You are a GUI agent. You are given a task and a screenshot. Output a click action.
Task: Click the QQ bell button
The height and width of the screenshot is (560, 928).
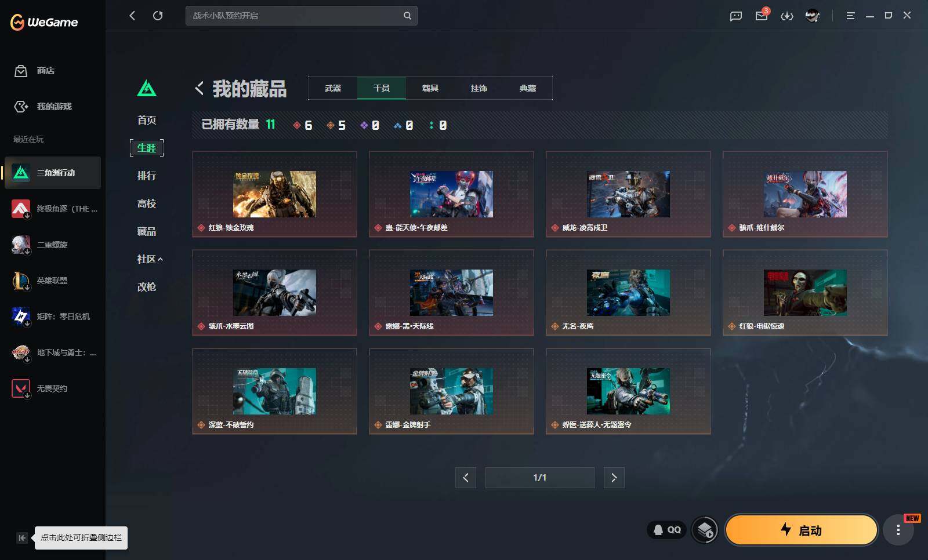(x=667, y=530)
